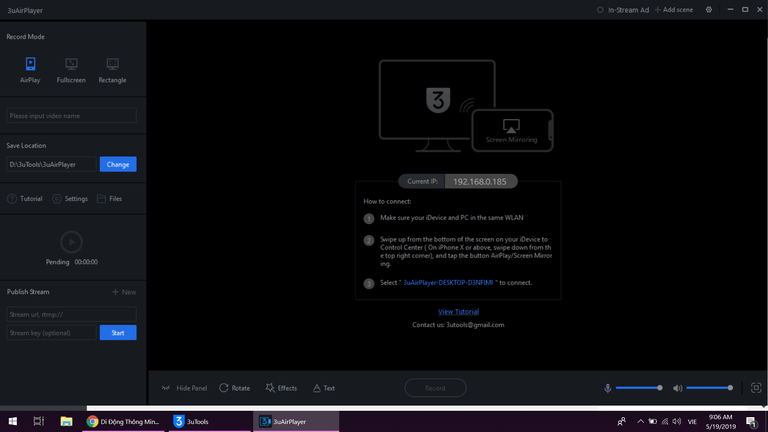Screen dimensions: 768x432
Task: Switch to 3uTools on the taskbar
Action: [x=210, y=421]
